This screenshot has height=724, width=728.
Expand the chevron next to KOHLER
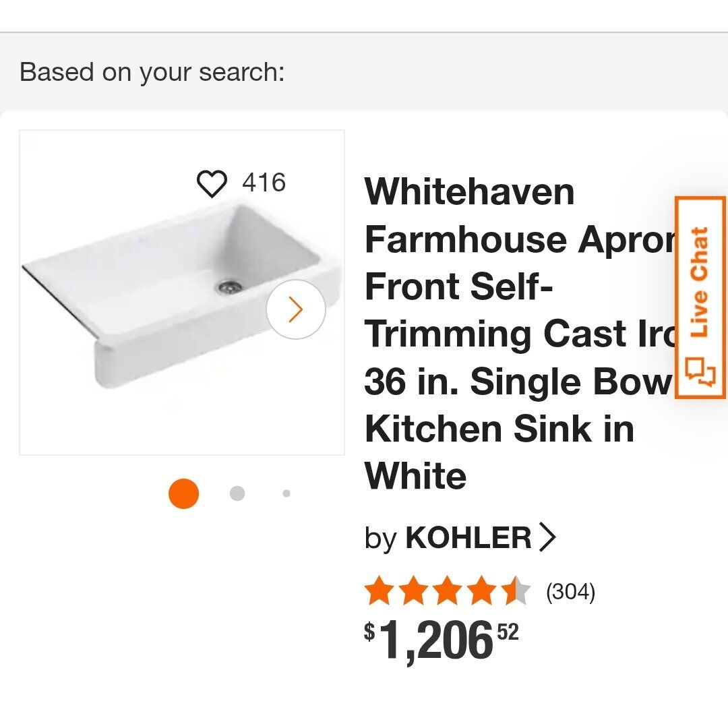(548, 538)
